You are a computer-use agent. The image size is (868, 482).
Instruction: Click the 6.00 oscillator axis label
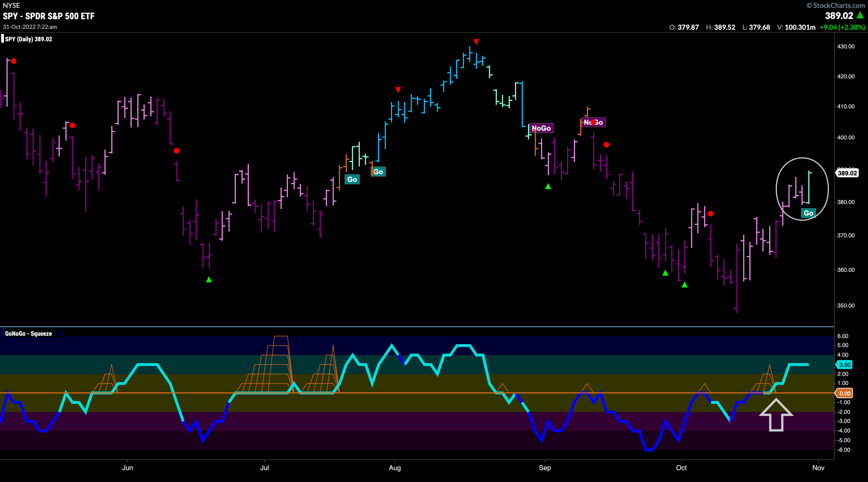coord(843,336)
